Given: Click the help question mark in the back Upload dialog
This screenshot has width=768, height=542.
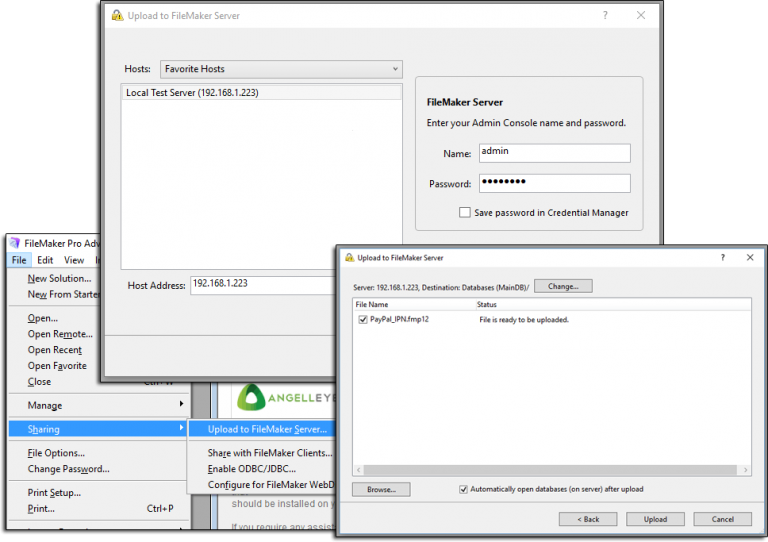Looking at the screenshot, I should (605, 15).
